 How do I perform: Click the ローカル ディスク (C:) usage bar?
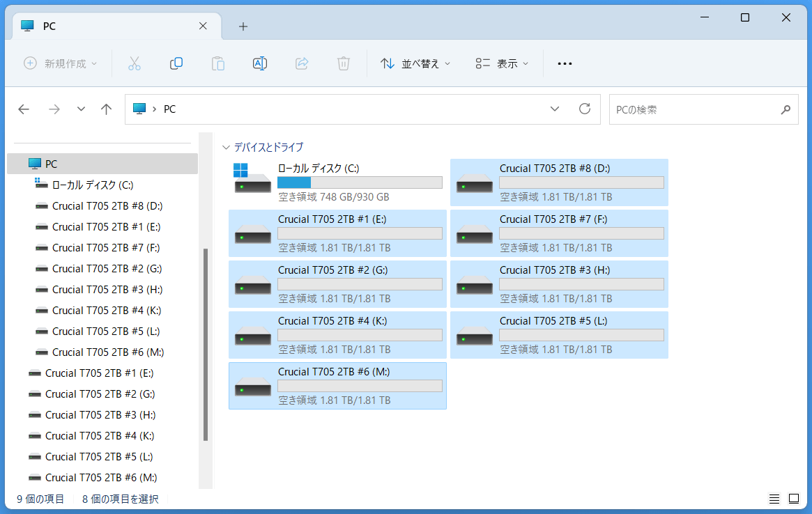tap(360, 182)
